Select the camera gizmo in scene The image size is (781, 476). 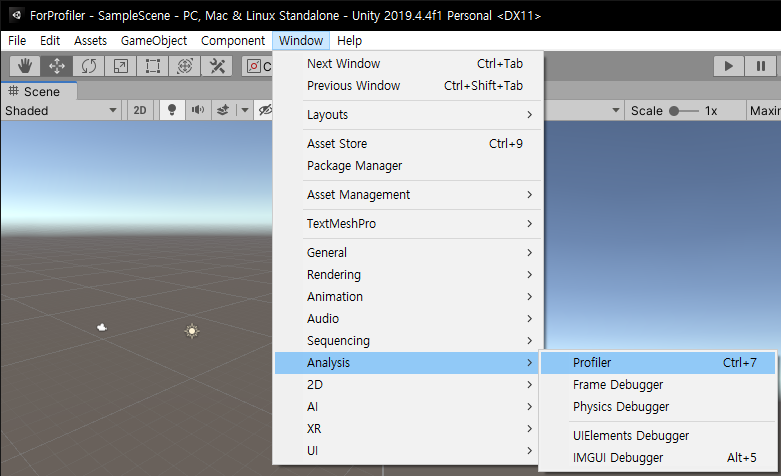click(102, 327)
